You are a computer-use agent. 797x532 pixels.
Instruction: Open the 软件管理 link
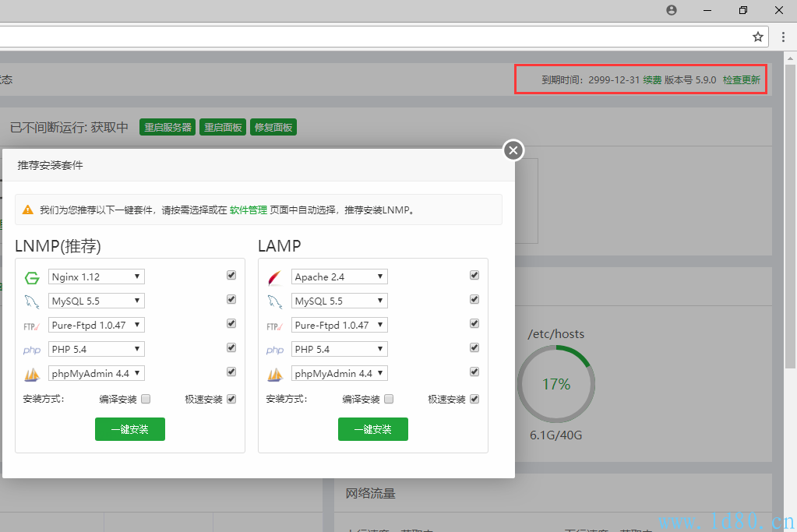[248, 210]
